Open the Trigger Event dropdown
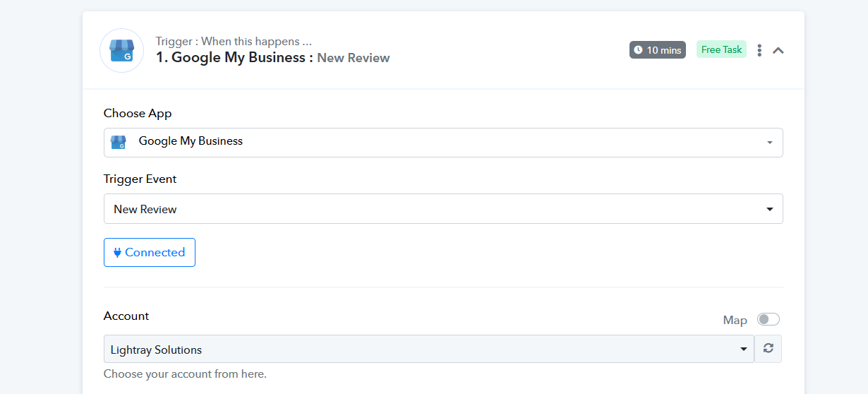This screenshot has height=394, width=868. [x=443, y=209]
